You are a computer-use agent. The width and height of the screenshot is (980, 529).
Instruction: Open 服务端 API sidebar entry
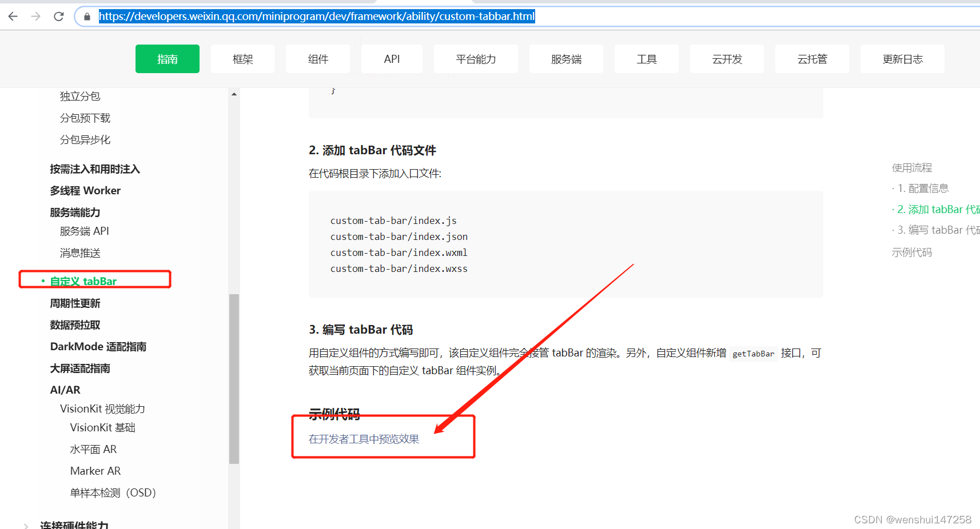(x=84, y=231)
